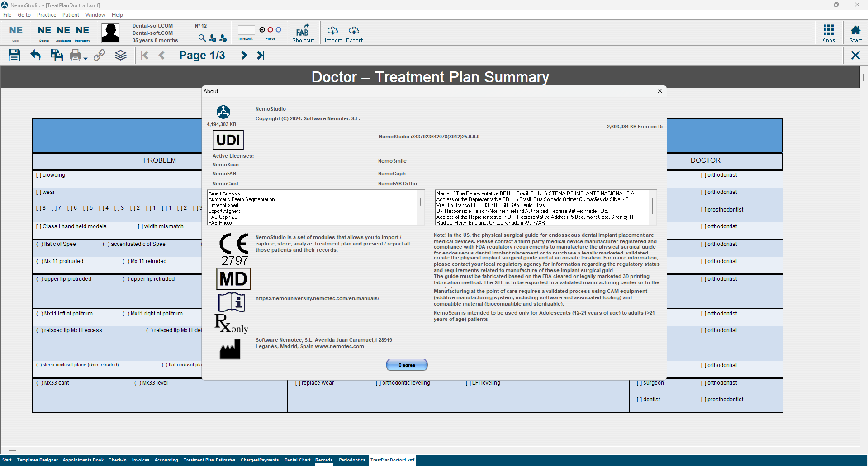Screen dimensions: 868x466
Task: Open the Patient menu
Action: (71, 15)
